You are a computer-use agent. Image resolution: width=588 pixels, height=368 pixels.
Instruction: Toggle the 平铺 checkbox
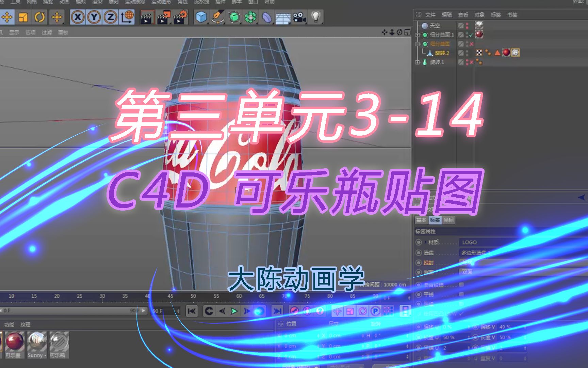point(461,294)
